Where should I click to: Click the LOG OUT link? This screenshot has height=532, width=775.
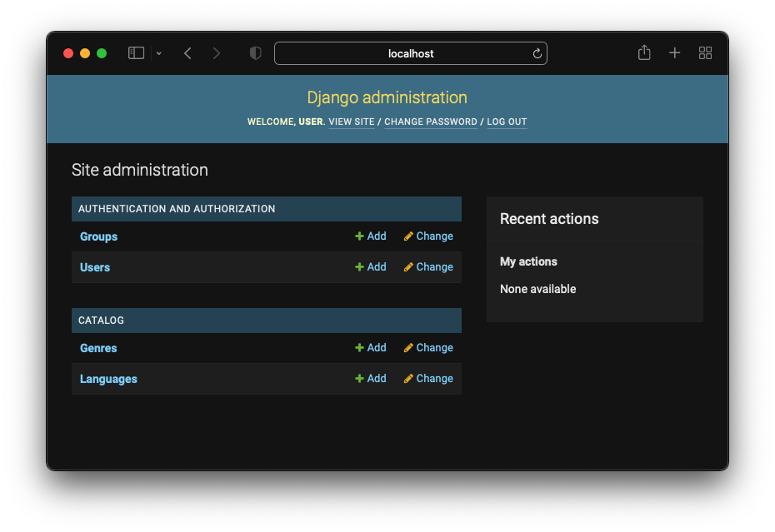[x=507, y=122]
